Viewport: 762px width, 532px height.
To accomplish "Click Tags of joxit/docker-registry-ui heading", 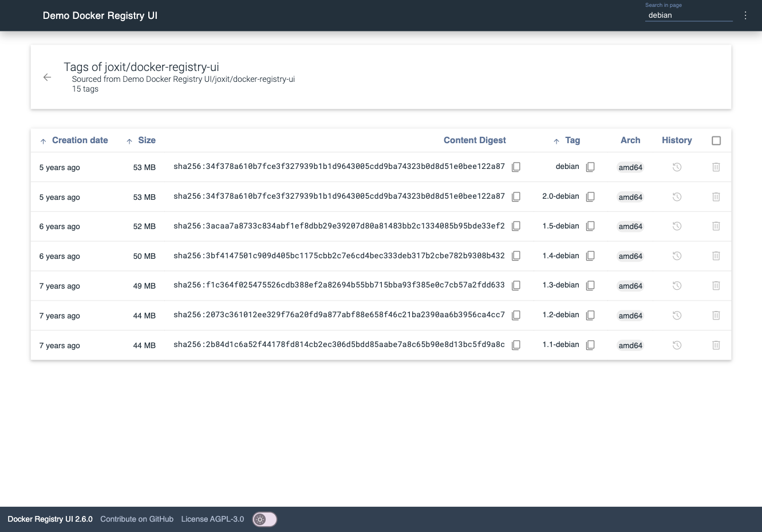I will click(141, 67).
